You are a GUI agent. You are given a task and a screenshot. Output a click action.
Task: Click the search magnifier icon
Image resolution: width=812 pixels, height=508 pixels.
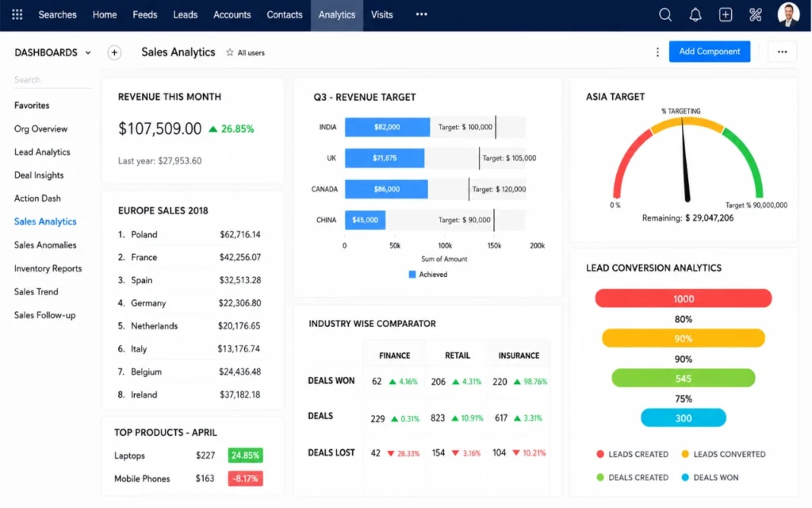[665, 14]
